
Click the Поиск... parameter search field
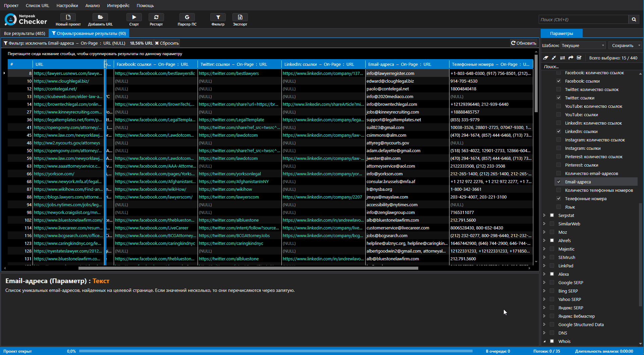(590, 66)
